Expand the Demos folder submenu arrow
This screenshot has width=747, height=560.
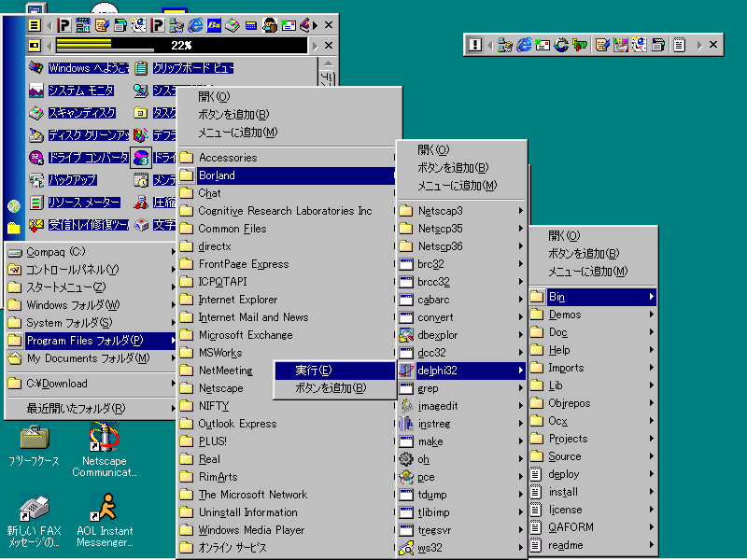(651, 315)
